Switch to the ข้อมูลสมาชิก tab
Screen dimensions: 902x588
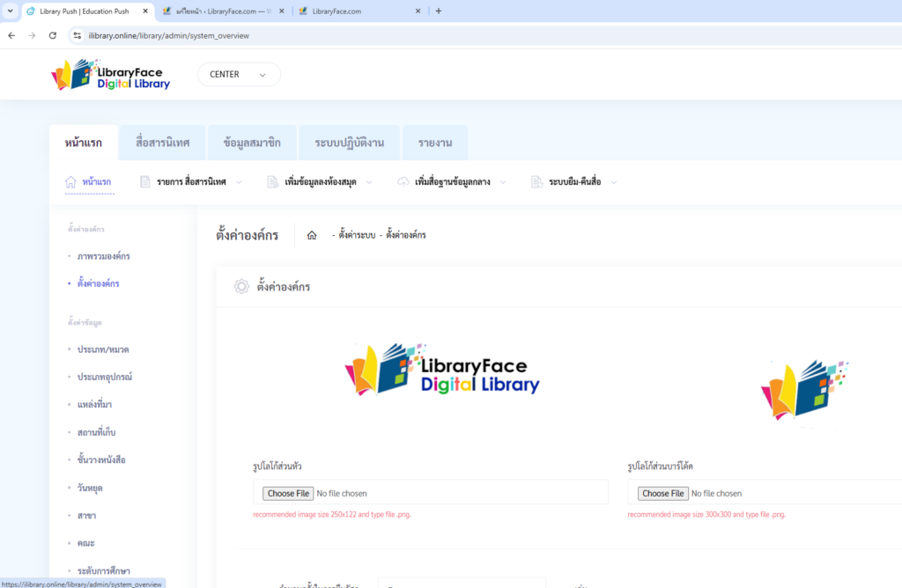coord(252,143)
